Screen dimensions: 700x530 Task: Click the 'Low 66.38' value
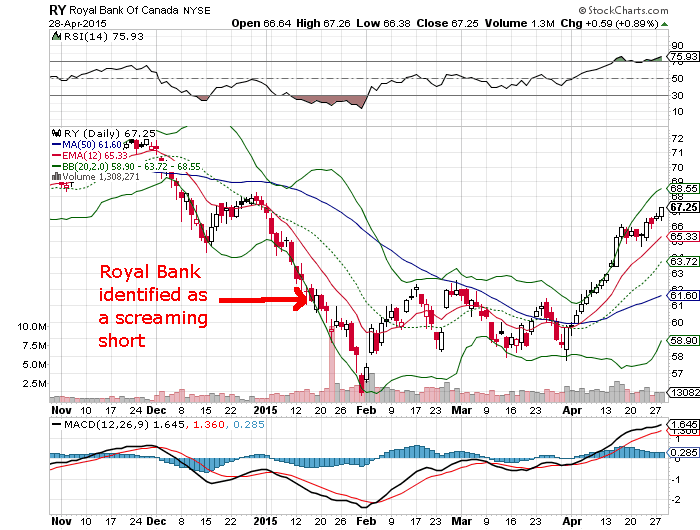(383, 24)
